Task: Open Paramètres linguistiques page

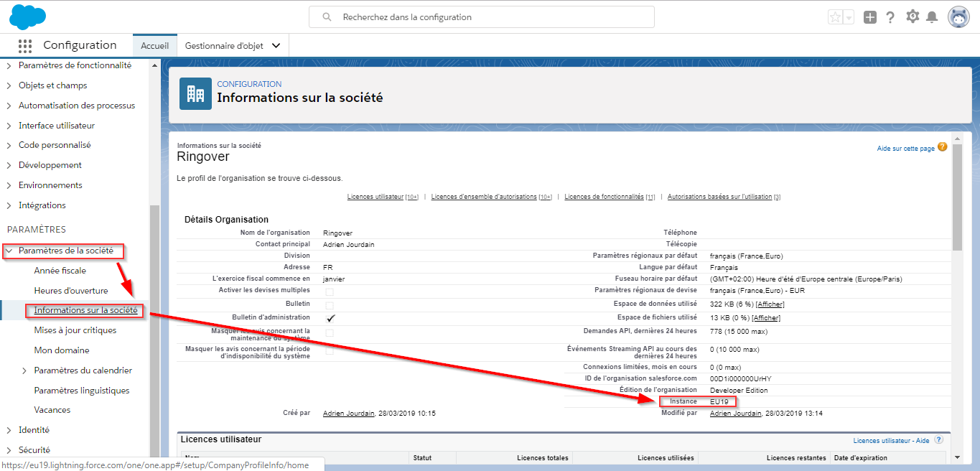Action: 82,391
